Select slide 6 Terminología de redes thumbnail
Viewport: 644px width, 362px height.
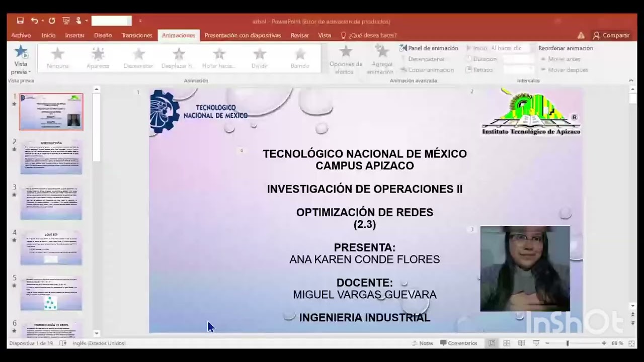tap(51, 329)
